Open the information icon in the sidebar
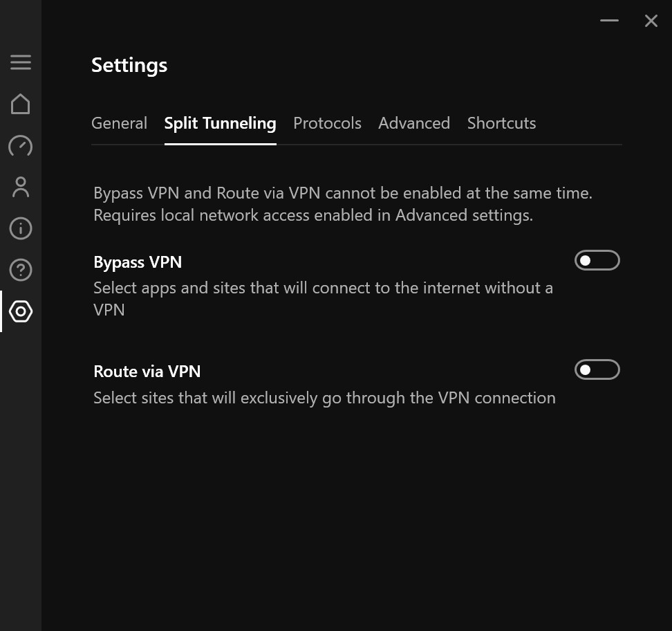Image resolution: width=672 pixels, height=631 pixels. point(21,228)
